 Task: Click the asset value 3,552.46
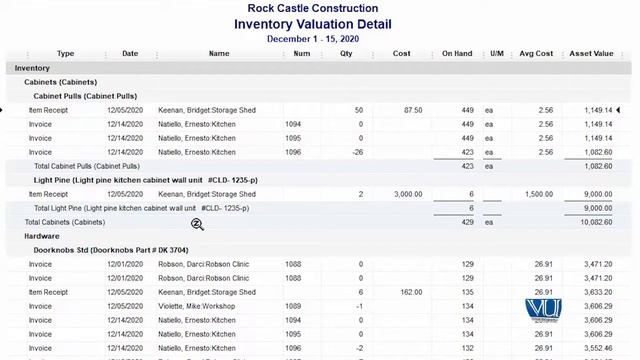click(598, 348)
